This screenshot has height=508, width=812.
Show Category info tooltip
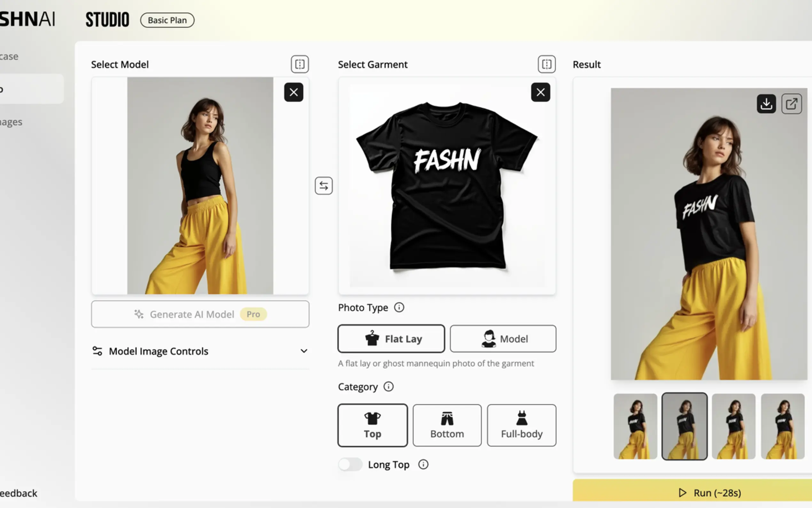coord(389,387)
